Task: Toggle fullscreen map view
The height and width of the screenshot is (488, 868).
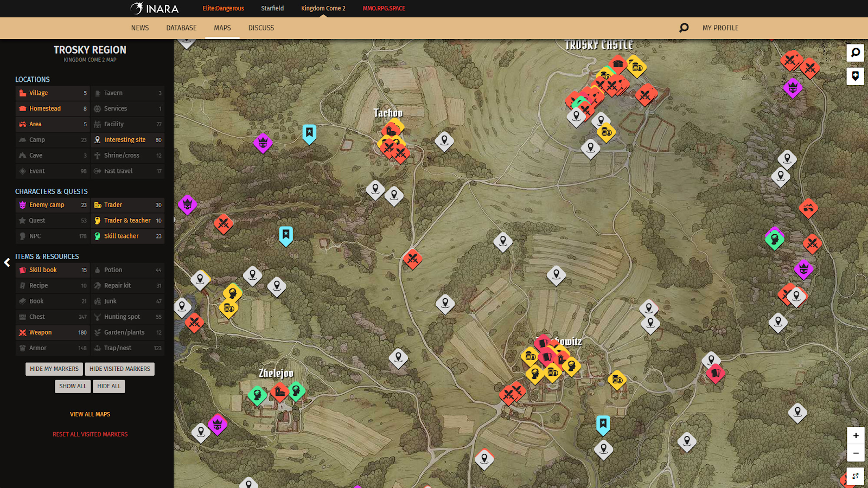Action: (x=856, y=476)
